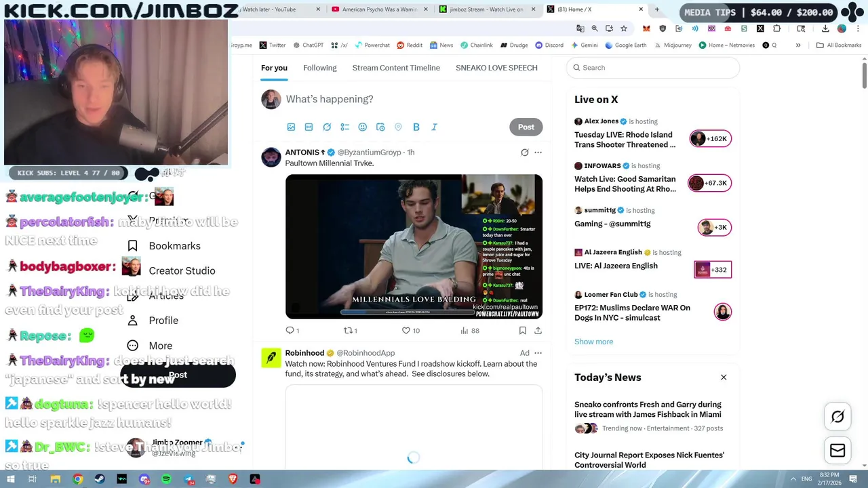Open Messages floating envelope button

[837, 450]
